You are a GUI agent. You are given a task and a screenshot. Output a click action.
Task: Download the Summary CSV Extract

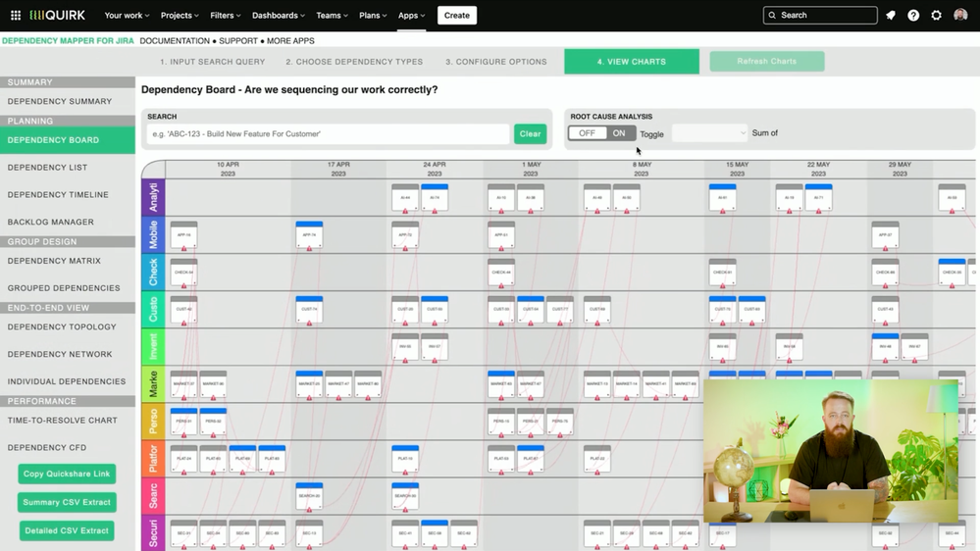[67, 502]
